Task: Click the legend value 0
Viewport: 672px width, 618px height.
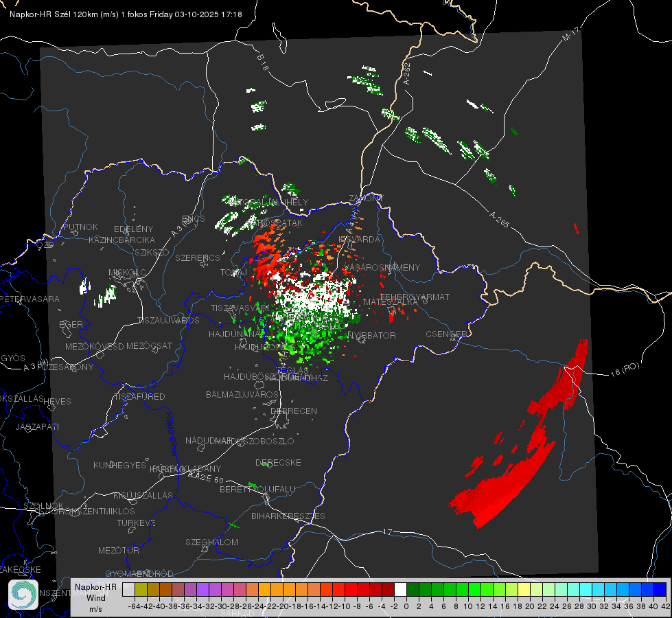Action: tap(406, 606)
